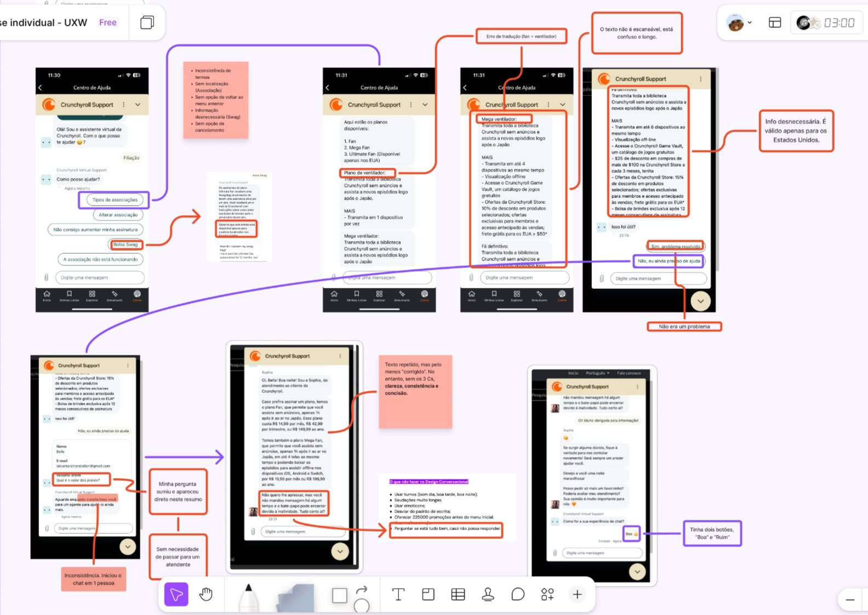Open the file title ending UXW
868x615 pixels.
(44, 22)
